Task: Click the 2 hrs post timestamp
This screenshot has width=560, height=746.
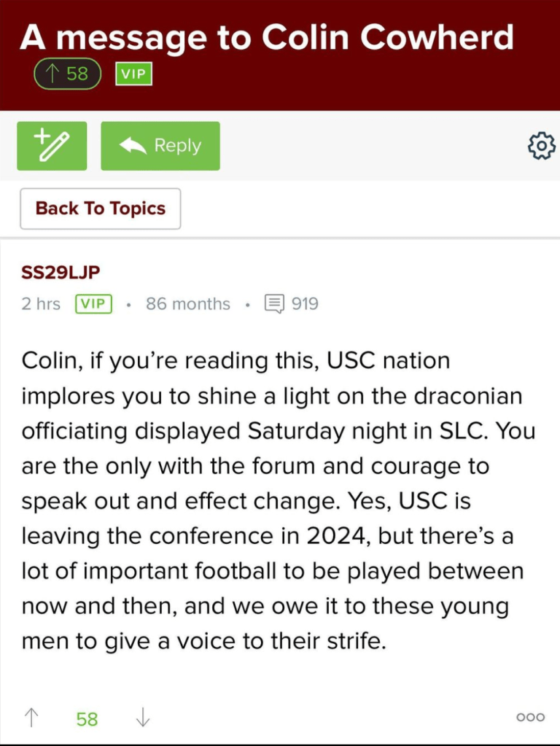Action: (41, 304)
